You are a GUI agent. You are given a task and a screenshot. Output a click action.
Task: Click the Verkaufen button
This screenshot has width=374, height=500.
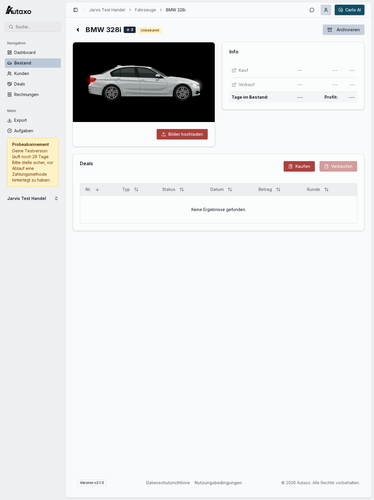point(338,166)
